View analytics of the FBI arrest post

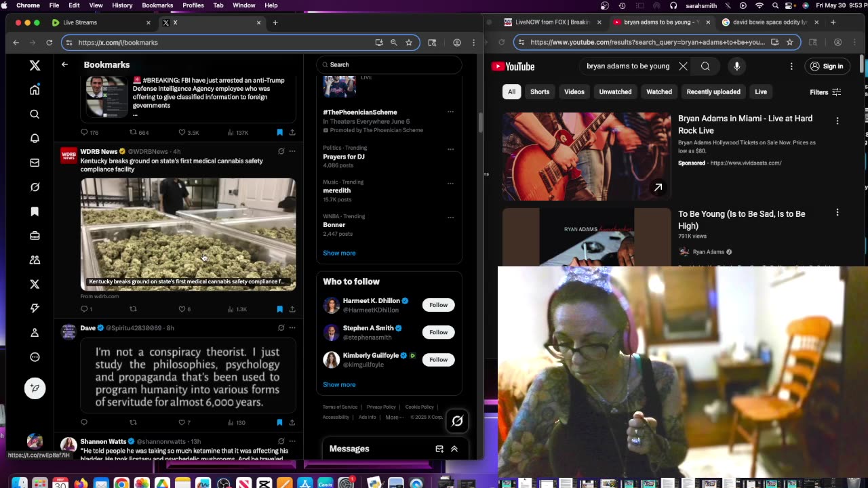(237, 133)
